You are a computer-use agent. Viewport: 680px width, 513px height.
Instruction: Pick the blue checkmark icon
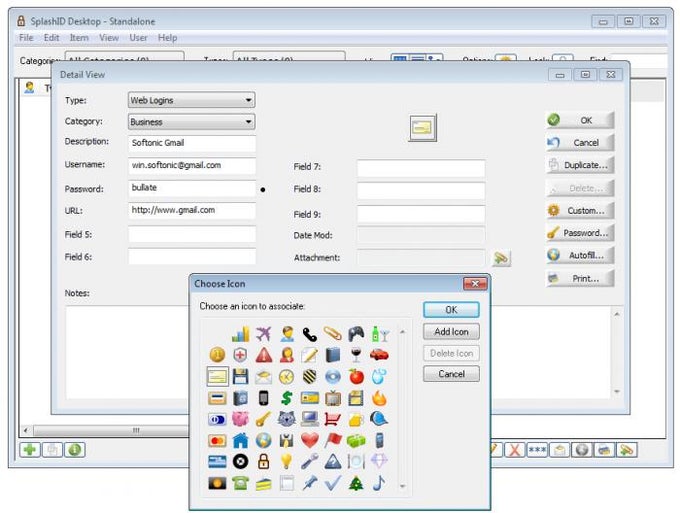pos(333,483)
